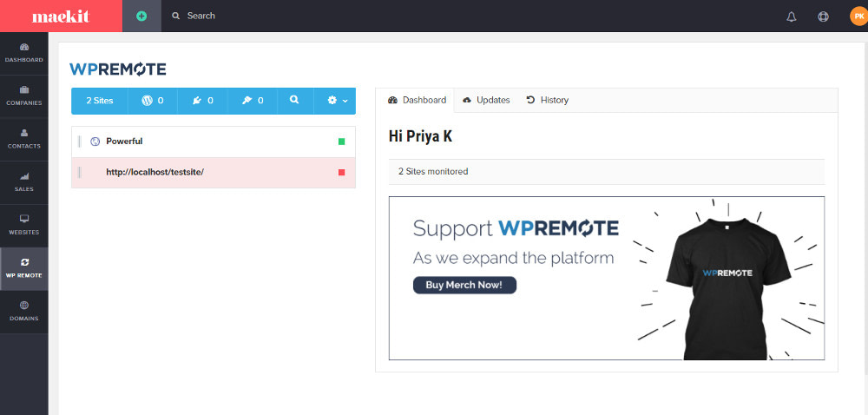868x415 pixels.
Task: Click the globe icon beside Powerful
Action: coord(95,142)
